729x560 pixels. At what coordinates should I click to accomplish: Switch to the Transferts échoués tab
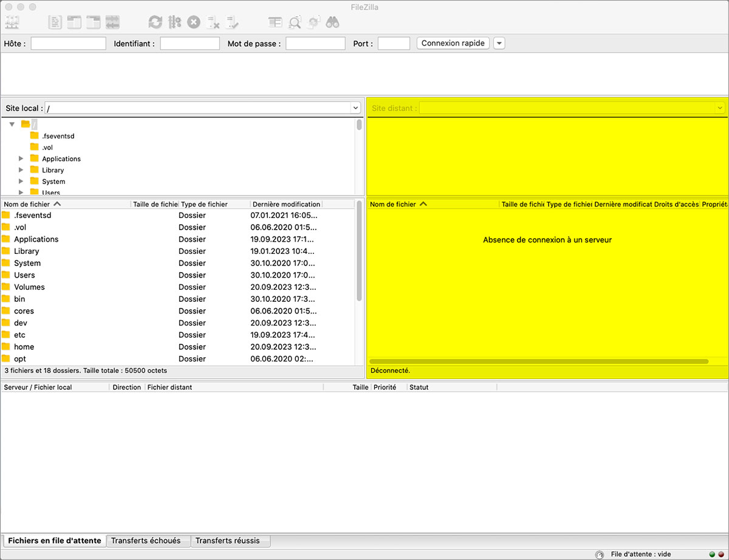click(x=146, y=541)
